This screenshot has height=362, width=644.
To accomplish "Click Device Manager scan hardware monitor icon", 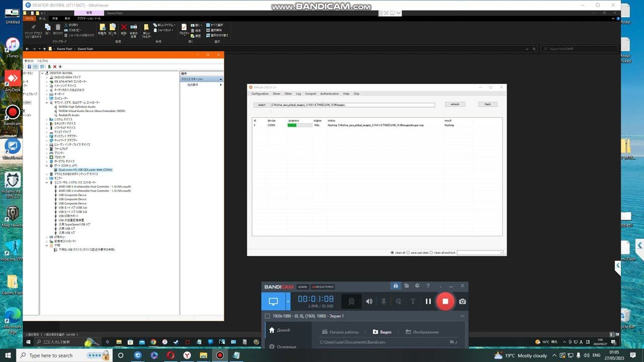I will click(42, 66).
